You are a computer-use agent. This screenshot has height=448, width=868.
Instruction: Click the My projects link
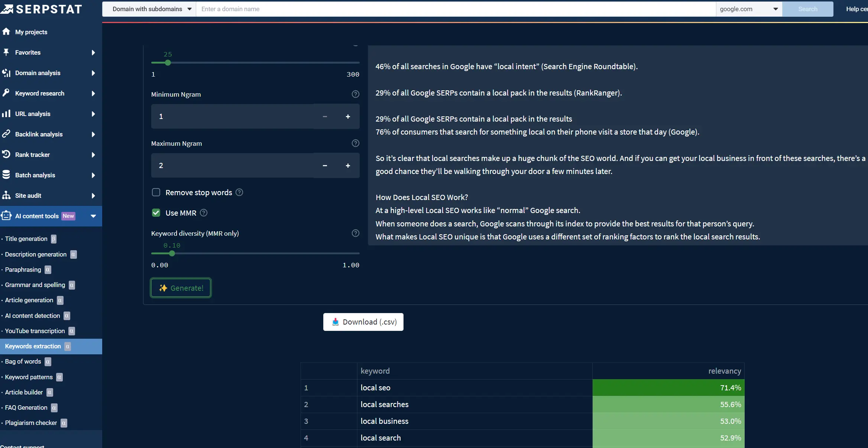coord(31,32)
